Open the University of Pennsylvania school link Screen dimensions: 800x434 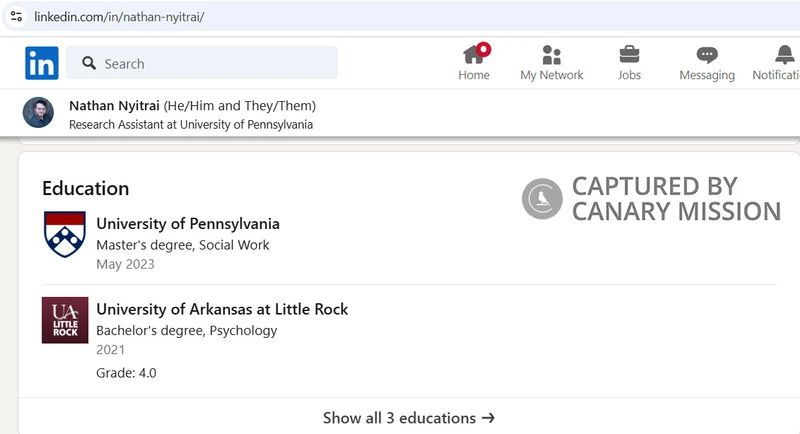pyautogui.click(x=188, y=223)
